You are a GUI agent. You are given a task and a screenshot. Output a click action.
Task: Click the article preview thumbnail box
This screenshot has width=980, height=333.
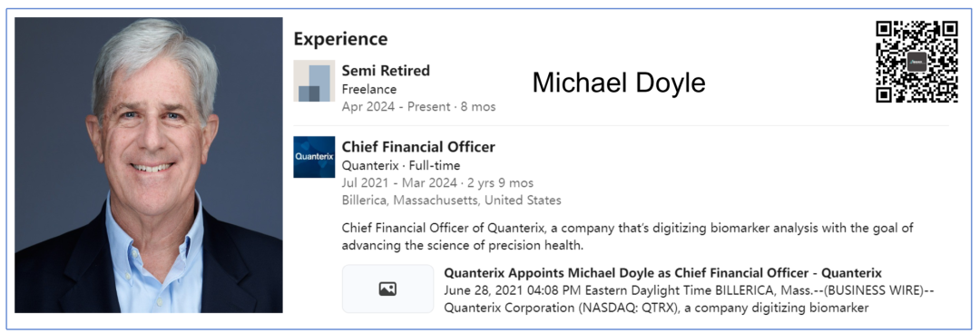pyautogui.click(x=387, y=289)
